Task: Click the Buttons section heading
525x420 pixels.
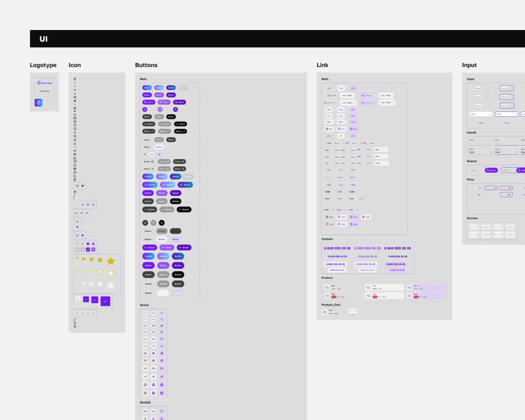Action: [146, 65]
